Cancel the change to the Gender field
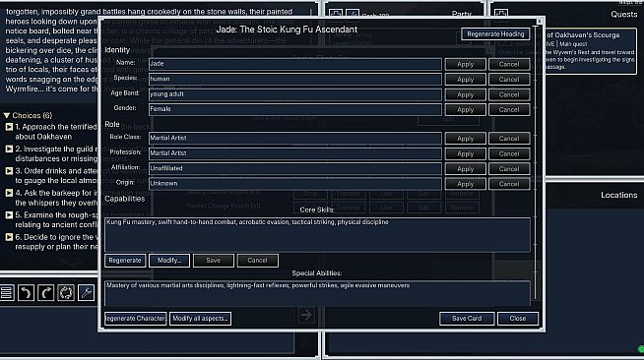The height and width of the screenshot is (360, 644). click(x=509, y=110)
